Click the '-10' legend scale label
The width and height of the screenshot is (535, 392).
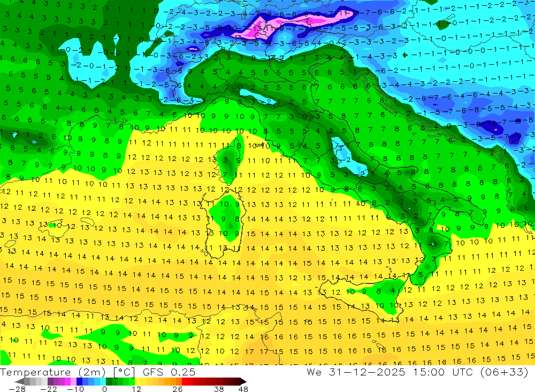pyautogui.click(x=75, y=389)
